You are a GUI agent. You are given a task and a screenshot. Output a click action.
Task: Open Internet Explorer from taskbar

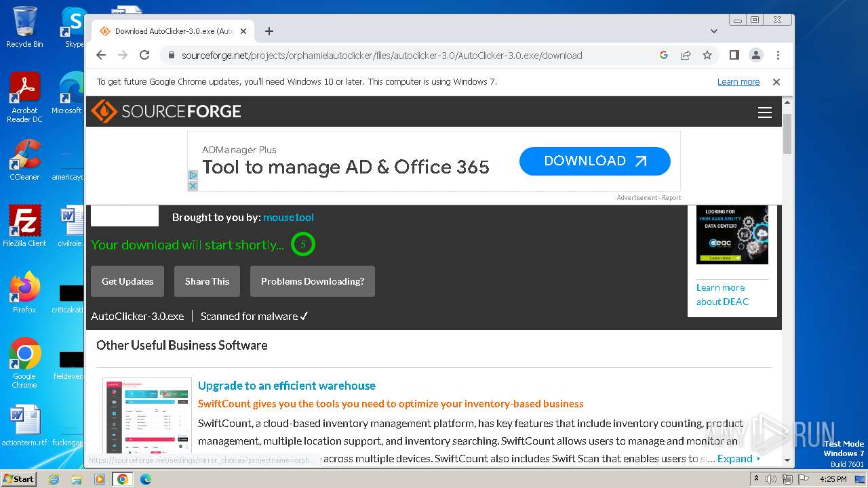tap(54, 479)
